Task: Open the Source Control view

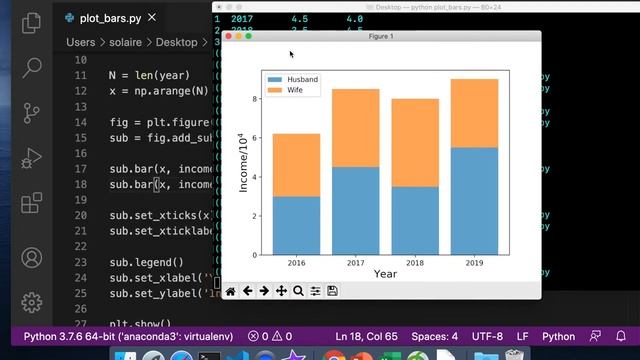Action: click(x=31, y=113)
